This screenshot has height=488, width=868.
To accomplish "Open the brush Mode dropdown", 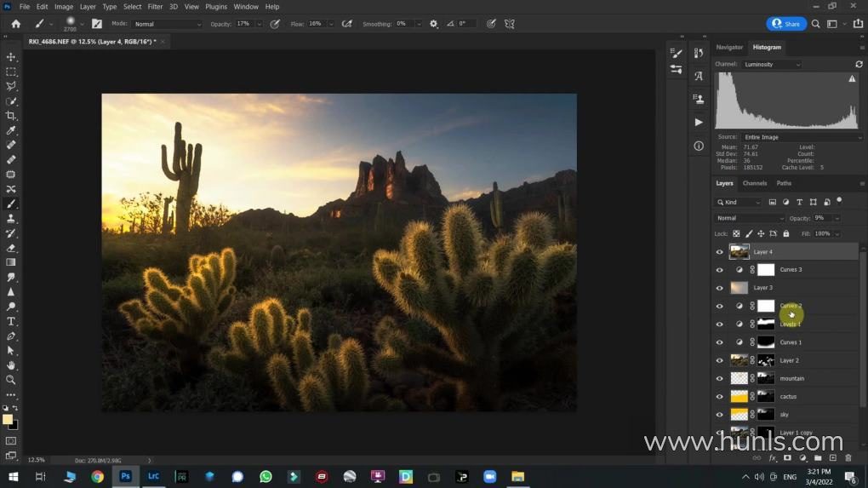I will [168, 24].
